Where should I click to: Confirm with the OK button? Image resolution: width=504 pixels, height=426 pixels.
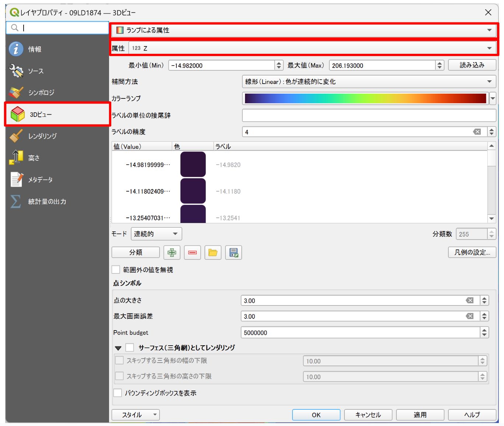(316, 415)
